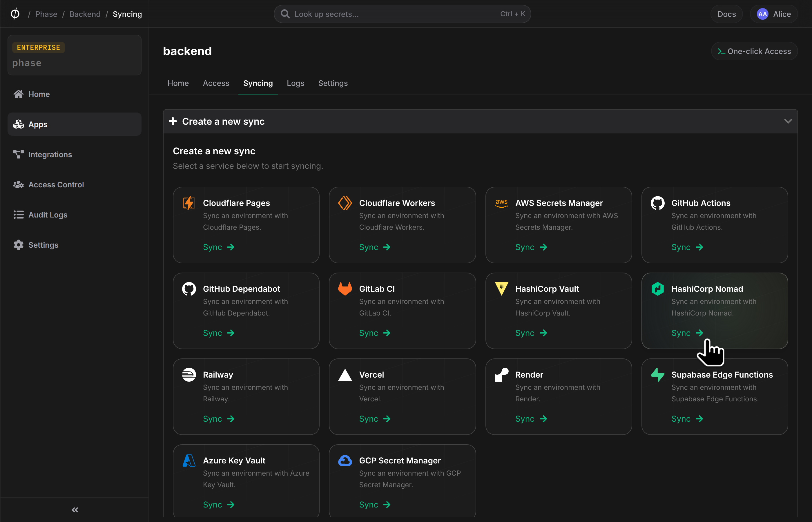
Task: Click the One-click Access button
Action: pos(754,51)
